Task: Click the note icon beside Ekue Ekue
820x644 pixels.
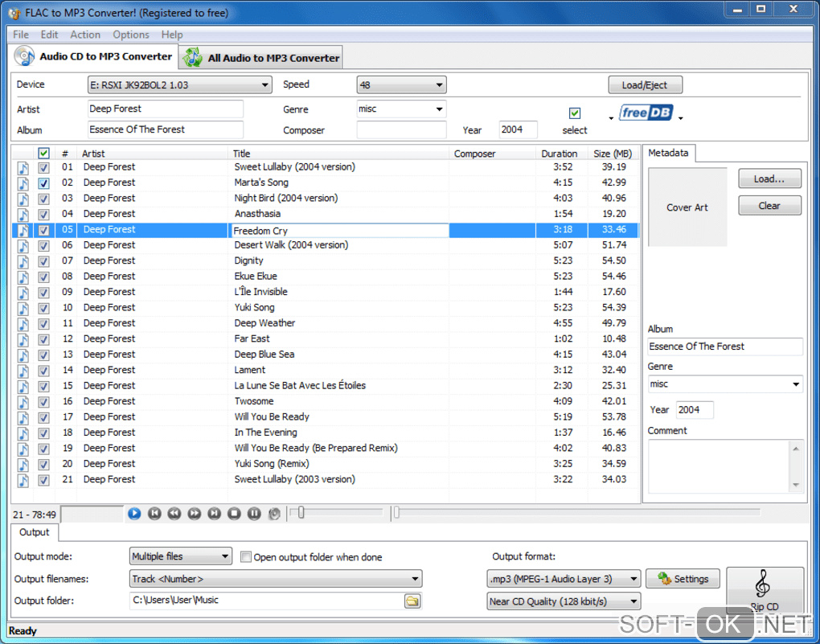Action: coord(23,277)
